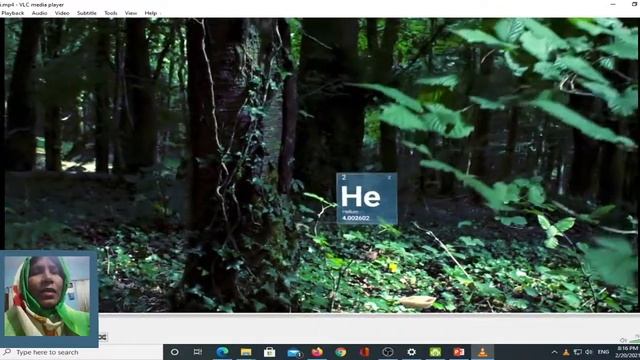Open Microsoft Store from taskbar

(269, 352)
